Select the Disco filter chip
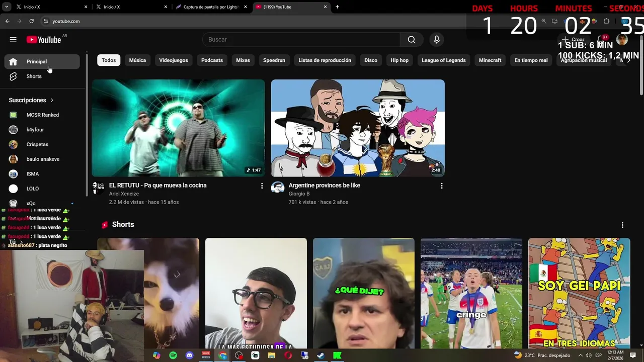This screenshot has height=362, width=644. (x=371, y=60)
